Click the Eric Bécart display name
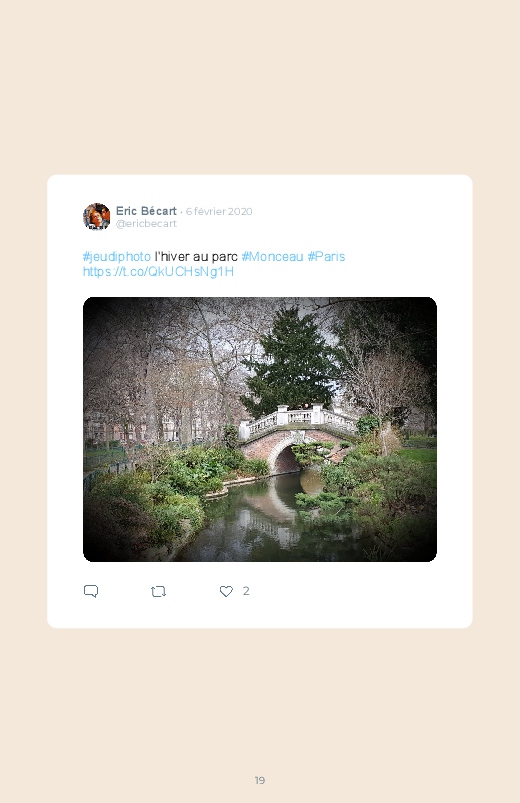520x803 pixels. (146, 211)
